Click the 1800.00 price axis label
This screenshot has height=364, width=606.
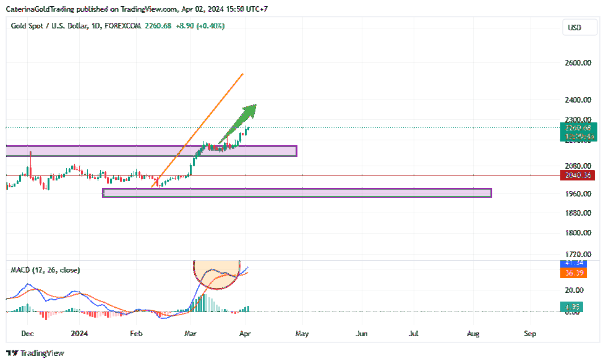click(x=578, y=232)
